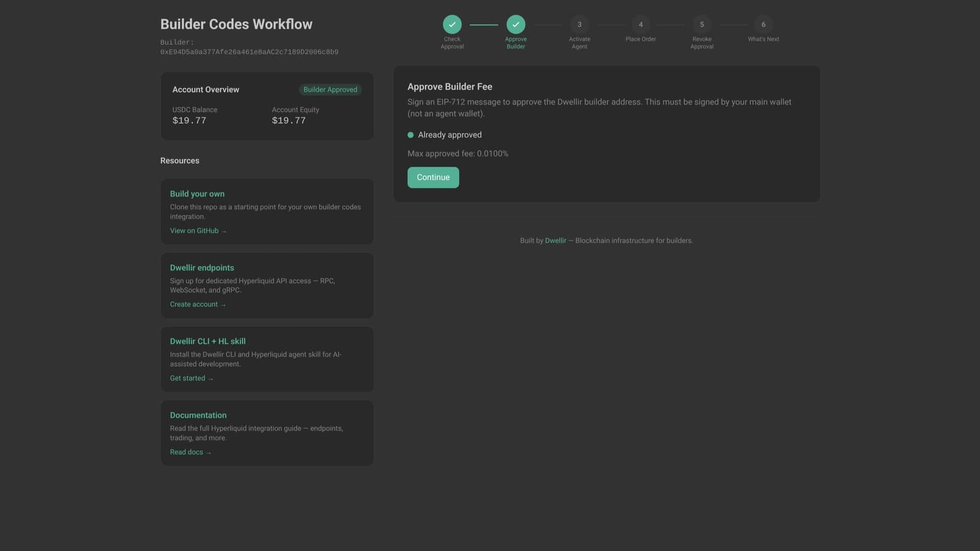Click step 4 Place Order circle

click(640, 24)
